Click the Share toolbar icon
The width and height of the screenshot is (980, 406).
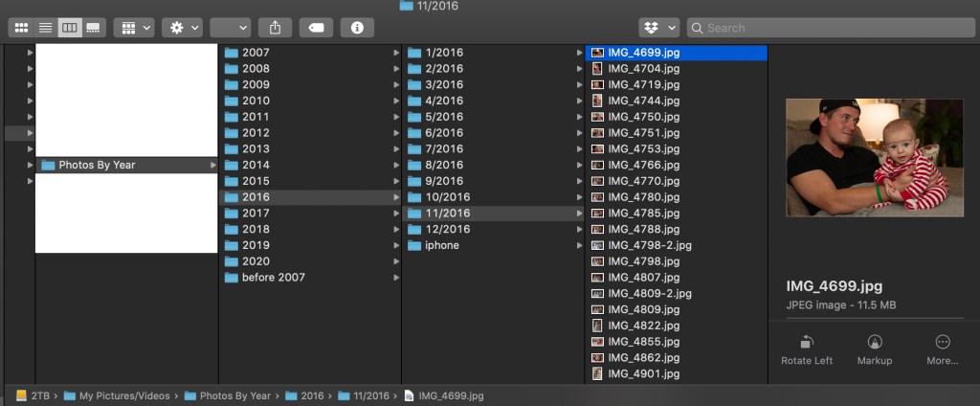point(276,28)
